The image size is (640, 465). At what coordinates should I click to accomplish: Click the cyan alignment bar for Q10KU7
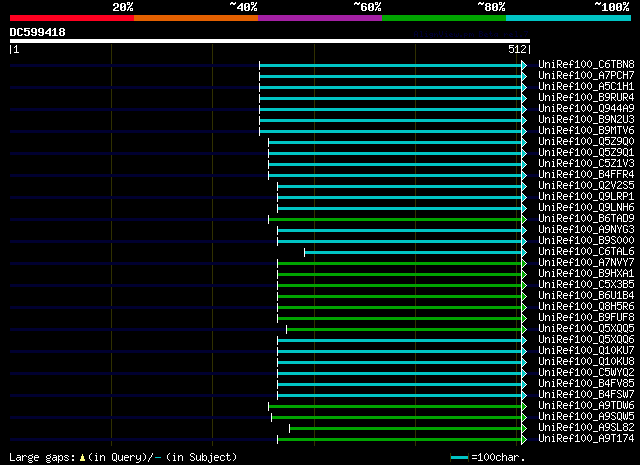(x=400, y=352)
